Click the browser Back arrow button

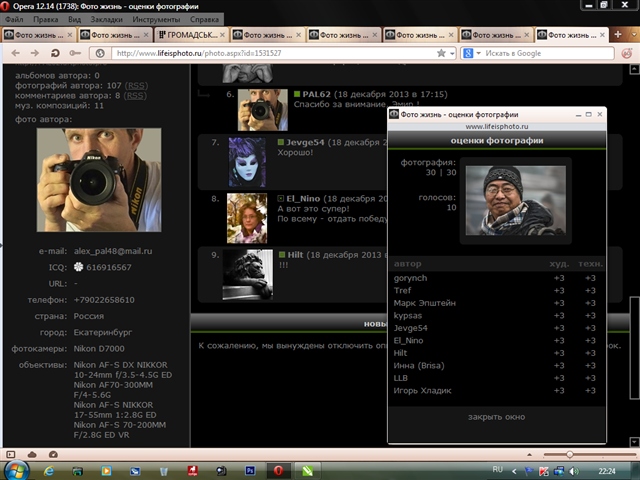[12, 52]
